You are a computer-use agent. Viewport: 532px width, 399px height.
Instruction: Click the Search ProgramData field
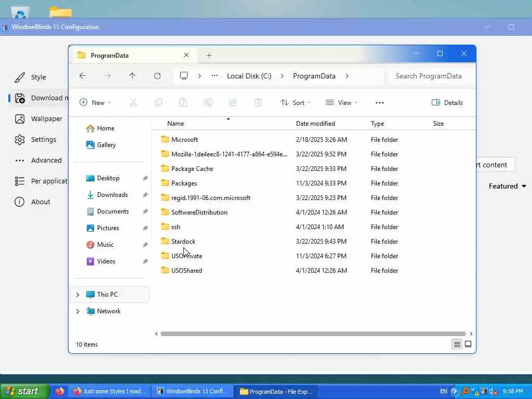430,76
